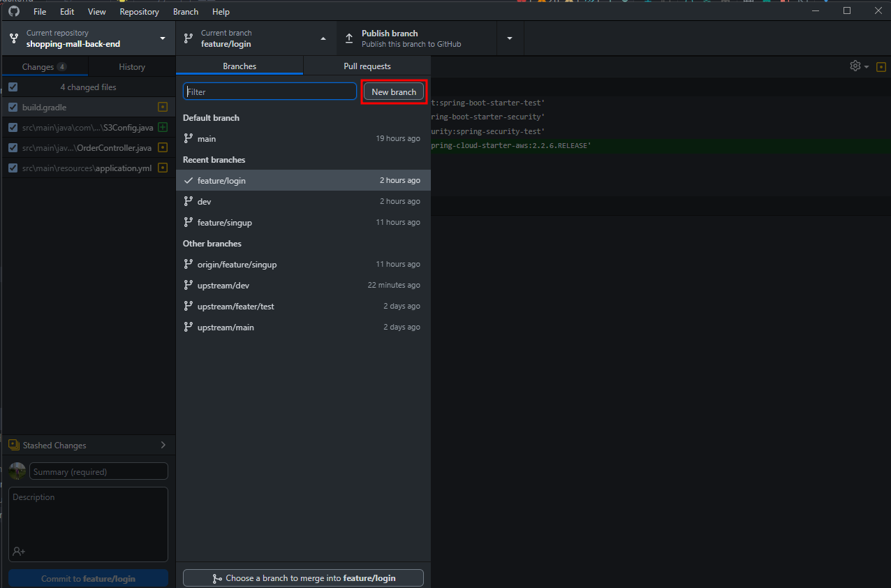Click the branch Filter text field

270,92
